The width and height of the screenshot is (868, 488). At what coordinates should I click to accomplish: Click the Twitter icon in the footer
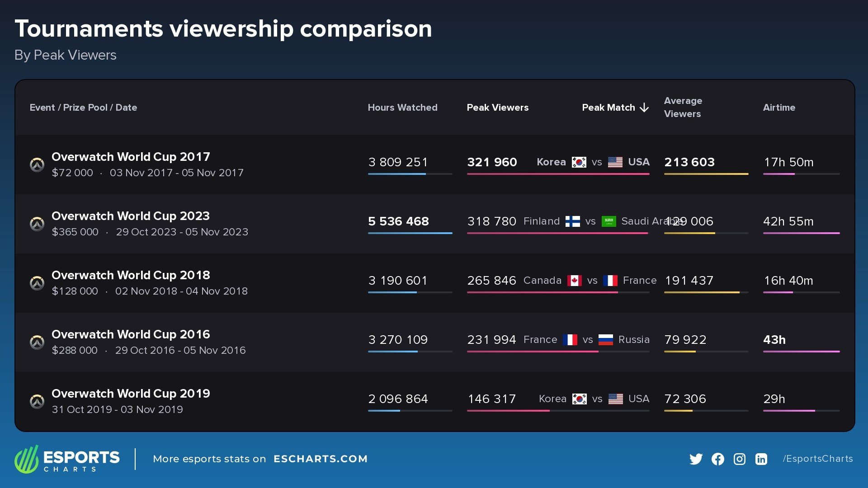pos(696,459)
